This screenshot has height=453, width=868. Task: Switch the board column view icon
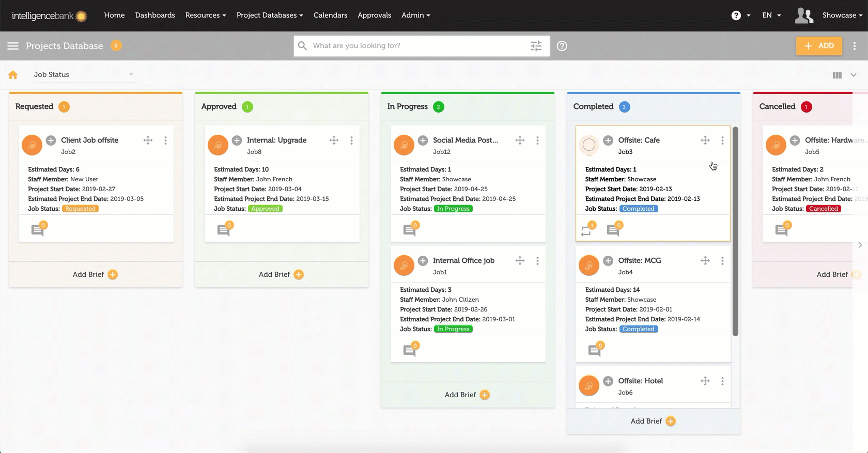[x=837, y=75]
